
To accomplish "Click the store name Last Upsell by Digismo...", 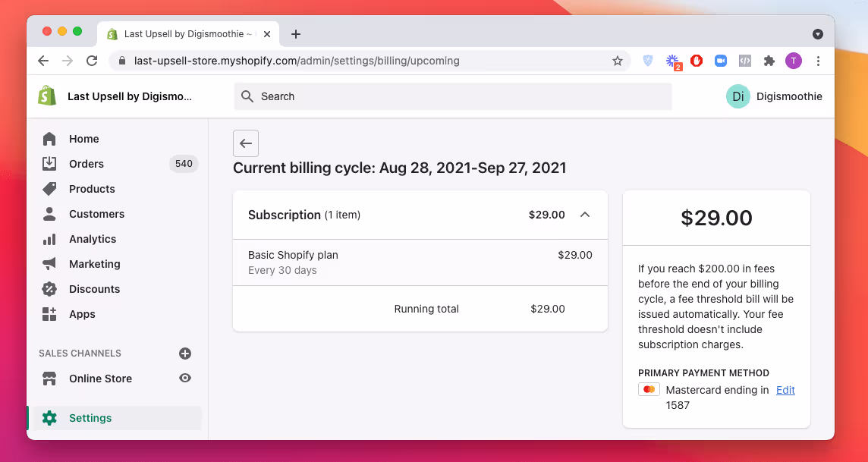I will 130,96.
